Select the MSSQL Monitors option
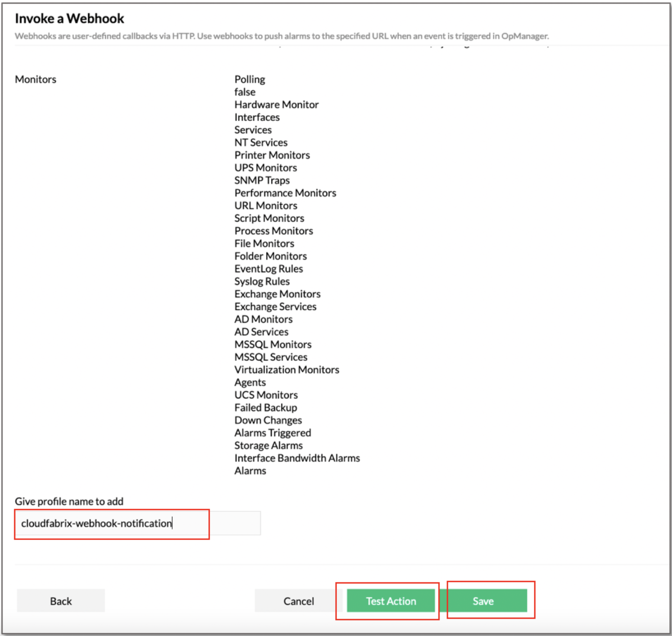Screen dimensions: 672x636 pyautogui.click(x=273, y=344)
